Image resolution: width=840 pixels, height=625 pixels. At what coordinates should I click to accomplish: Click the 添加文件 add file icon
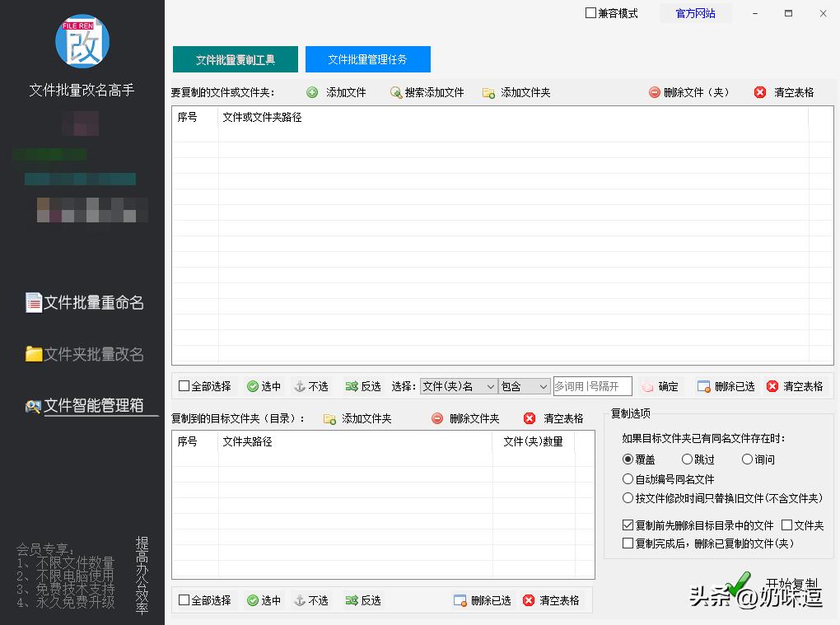tap(313, 92)
